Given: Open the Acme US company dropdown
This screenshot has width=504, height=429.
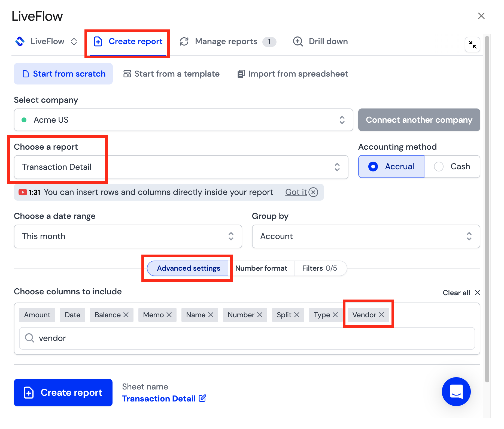Looking at the screenshot, I should coord(183,120).
